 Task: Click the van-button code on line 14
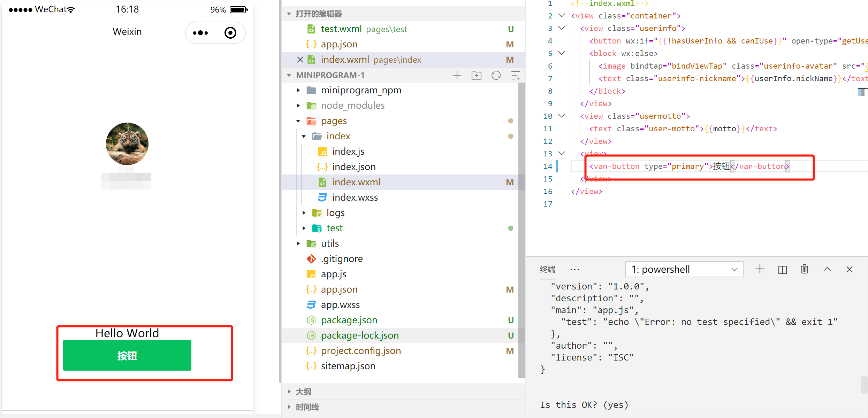pos(689,167)
